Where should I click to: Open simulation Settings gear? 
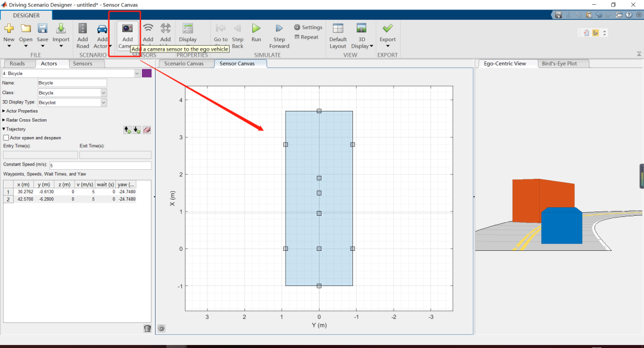[x=297, y=27]
